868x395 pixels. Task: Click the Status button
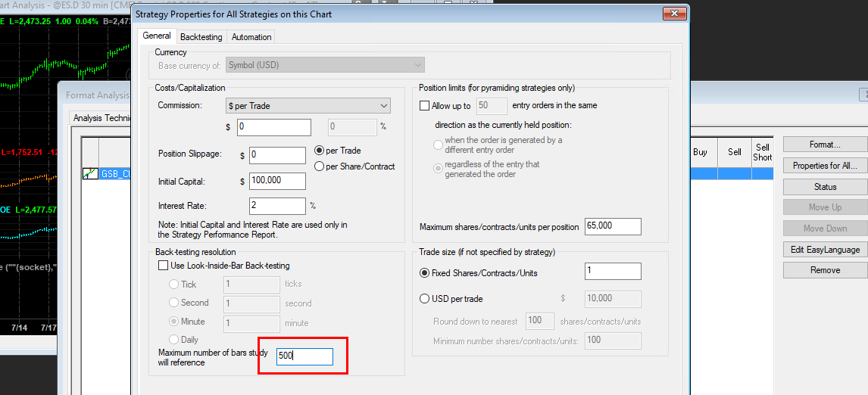[x=825, y=187]
